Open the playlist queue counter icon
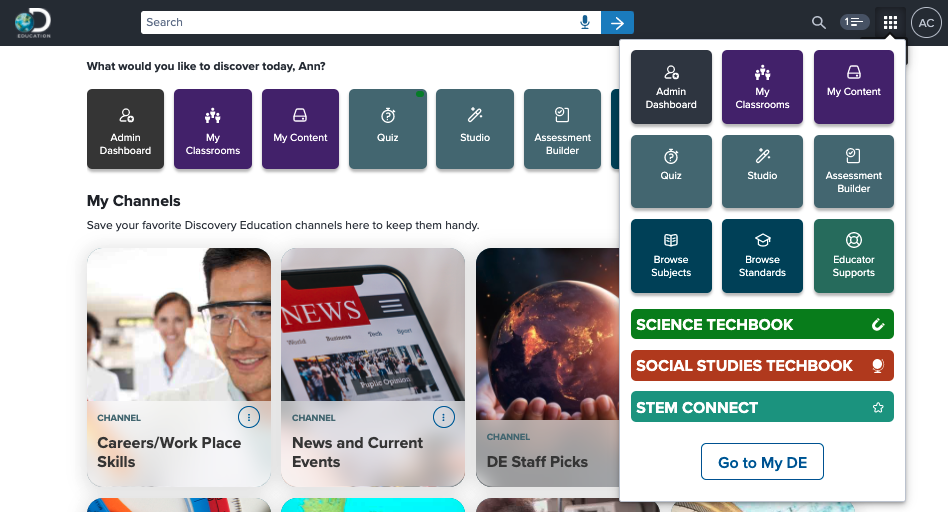The height and width of the screenshot is (512, 948). pyautogui.click(x=854, y=22)
